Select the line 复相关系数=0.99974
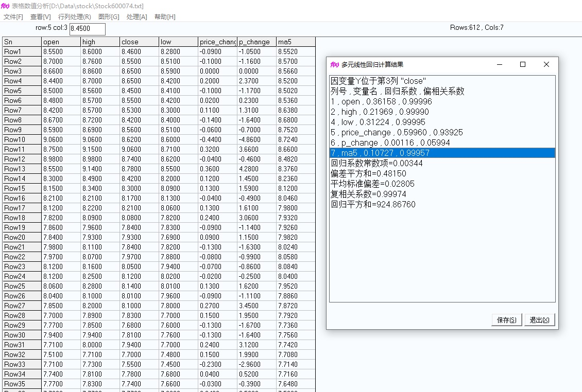This screenshot has width=582, height=392. click(442, 194)
